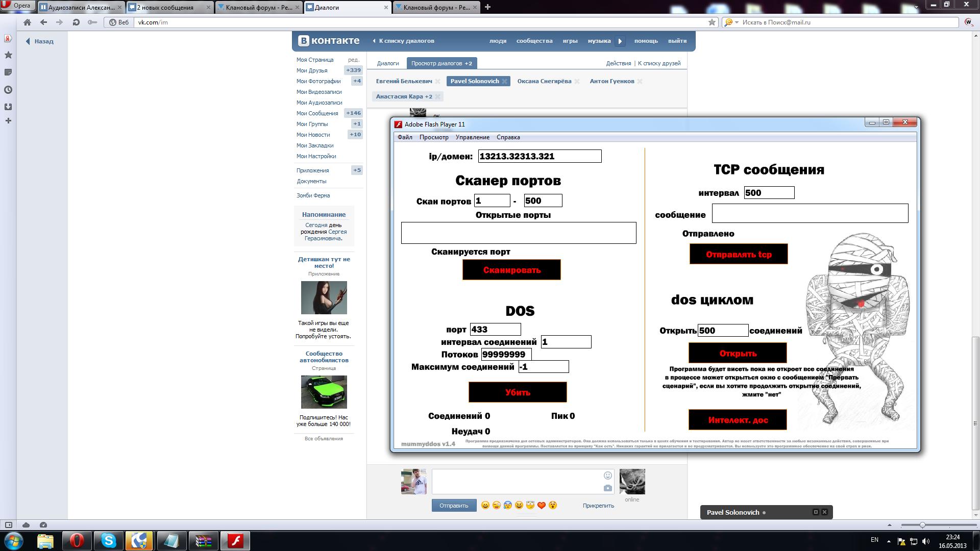
Task: Expand VK header arrow next to музыка
Action: (620, 41)
